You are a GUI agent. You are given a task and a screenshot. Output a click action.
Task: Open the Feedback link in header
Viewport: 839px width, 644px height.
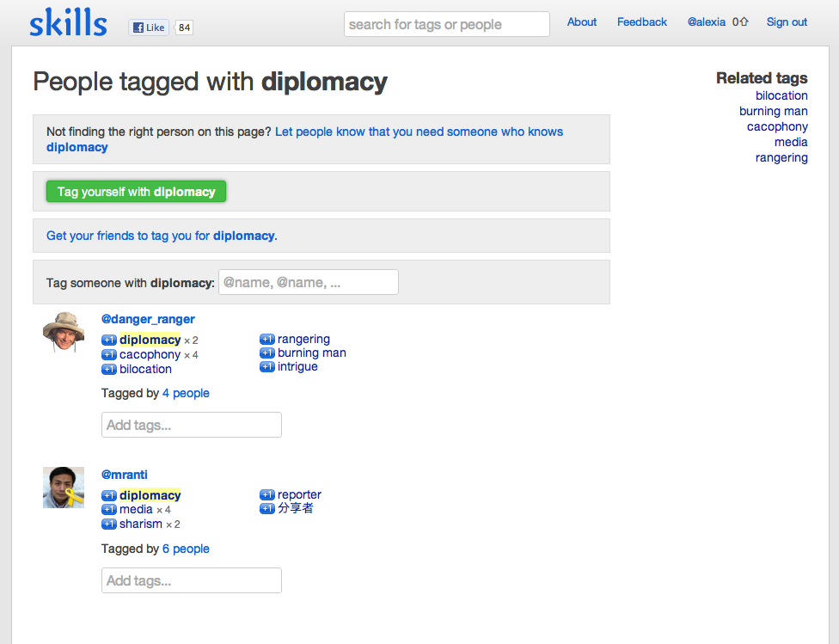[x=642, y=22]
